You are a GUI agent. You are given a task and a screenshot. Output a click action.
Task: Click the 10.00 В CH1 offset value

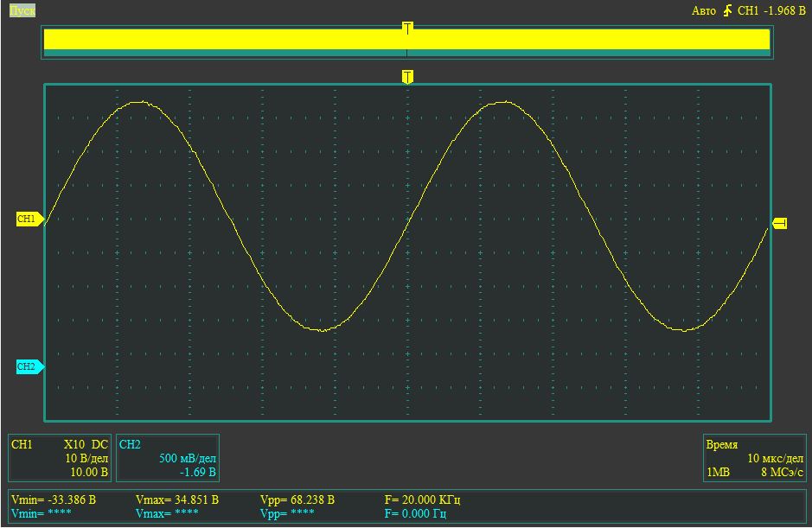(89, 472)
